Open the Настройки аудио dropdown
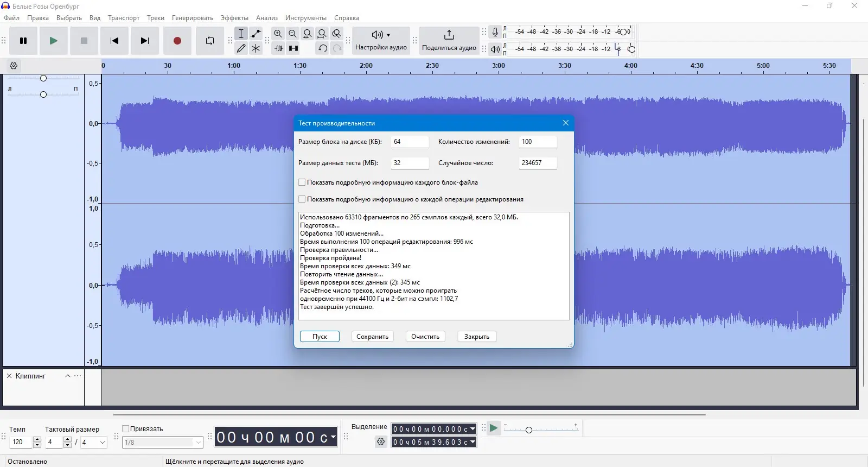Screen dimensions: 868x467 [x=381, y=40]
